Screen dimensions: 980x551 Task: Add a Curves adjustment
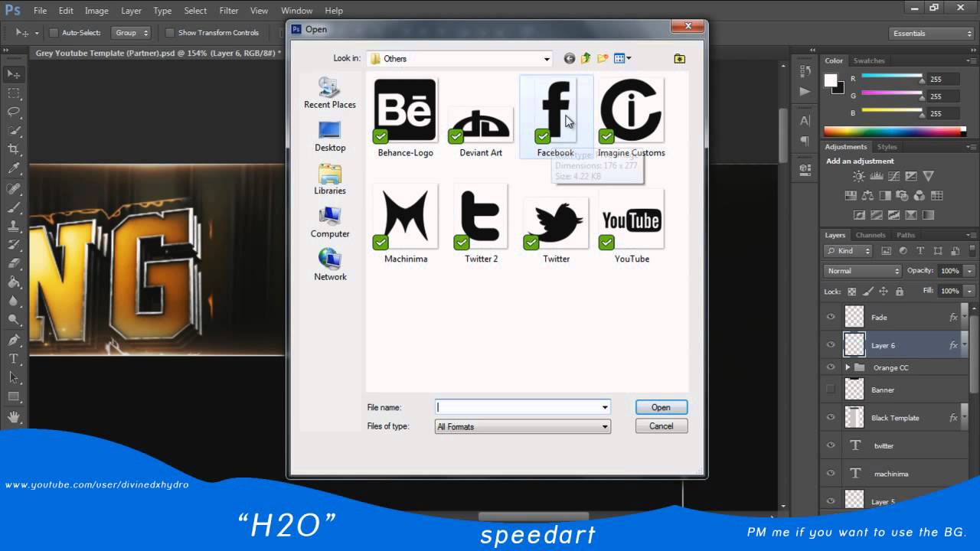point(893,176)
